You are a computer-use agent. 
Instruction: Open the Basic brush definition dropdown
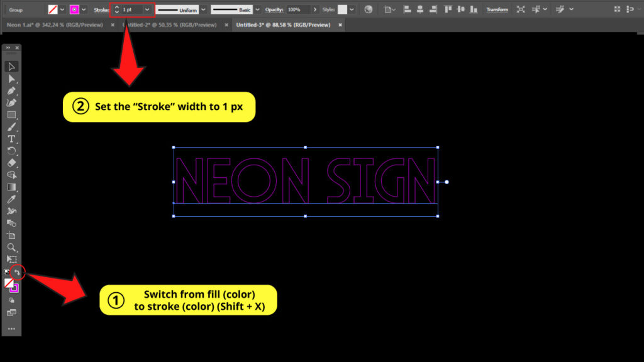tap(257, 9)
